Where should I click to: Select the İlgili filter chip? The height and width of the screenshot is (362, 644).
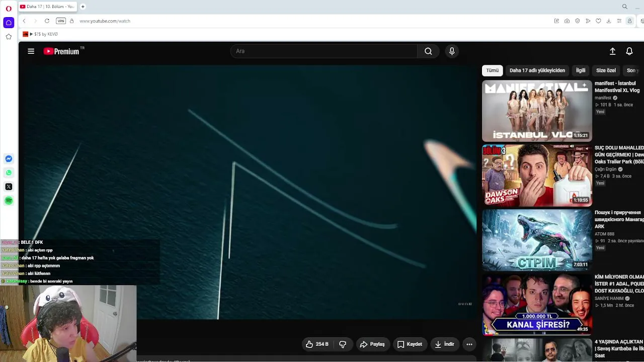581,70
